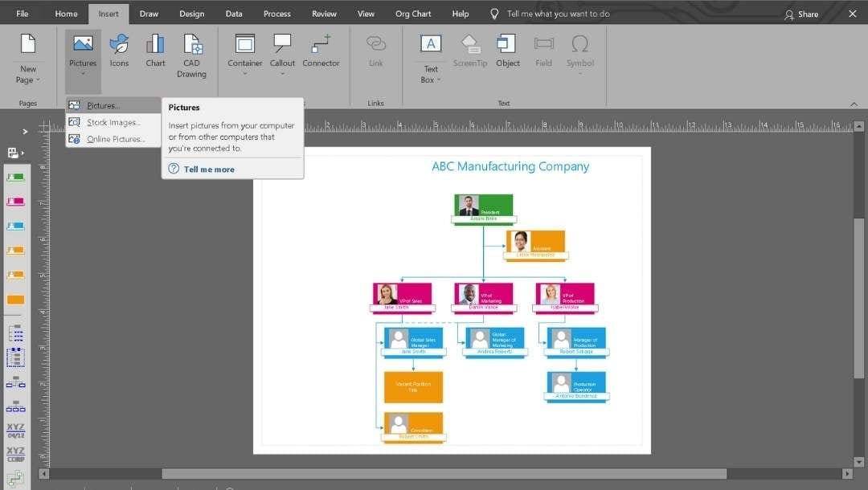The width and height of the screenshot is (868, 490).
Task: Click the horizontal scrollbar thumb
Action: pos(444,474)
